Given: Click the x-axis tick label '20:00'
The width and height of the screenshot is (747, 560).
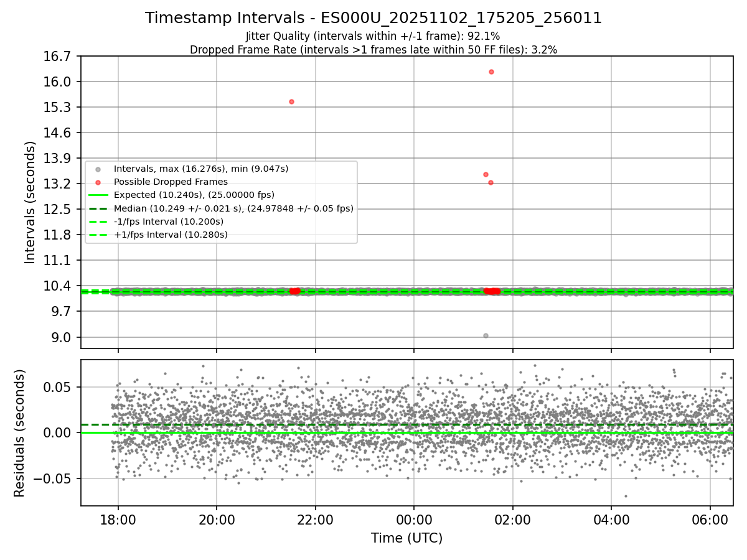Looking at the screenshot, I should (x=217, y=519).
